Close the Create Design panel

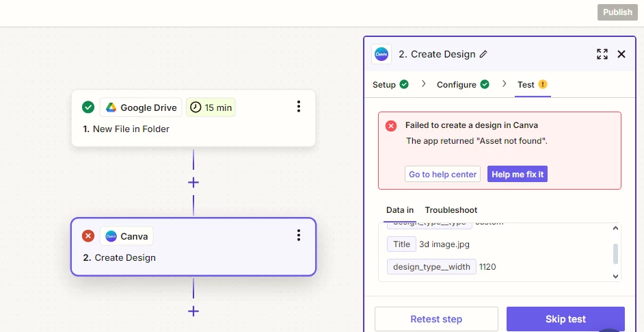pos(621,54)
